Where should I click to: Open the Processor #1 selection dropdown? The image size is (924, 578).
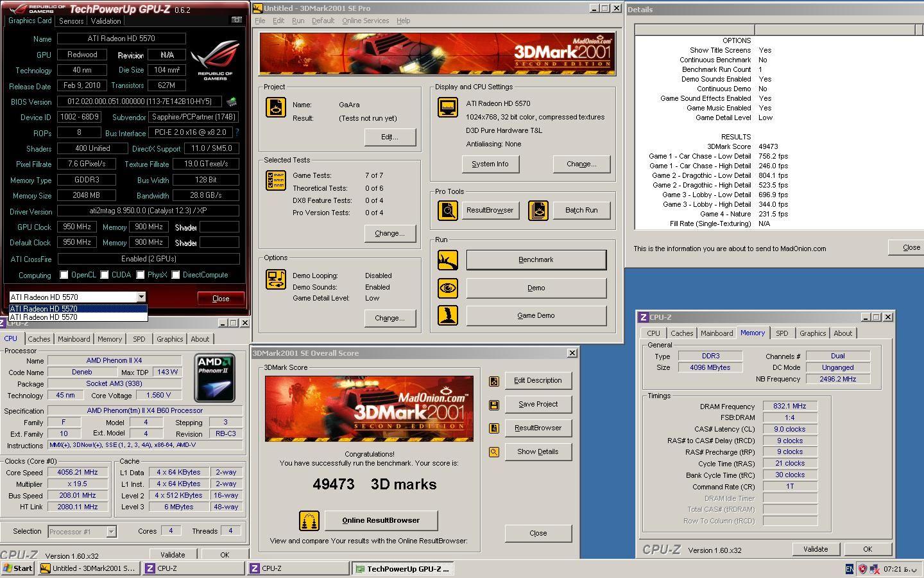coord(111,531)
